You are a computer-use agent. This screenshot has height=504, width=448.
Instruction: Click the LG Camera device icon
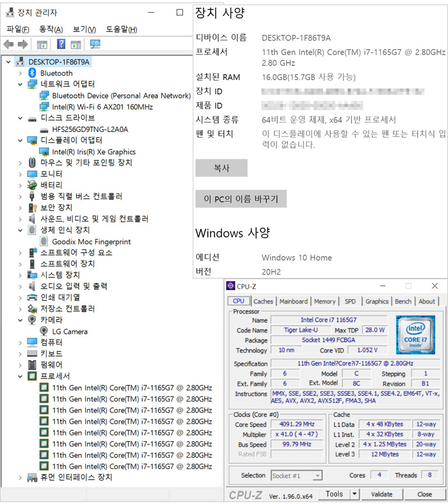(44, 331)
